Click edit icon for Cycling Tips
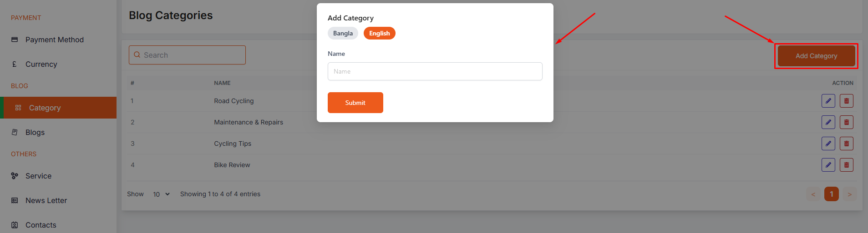868x233 pixels. click(828, 144)
